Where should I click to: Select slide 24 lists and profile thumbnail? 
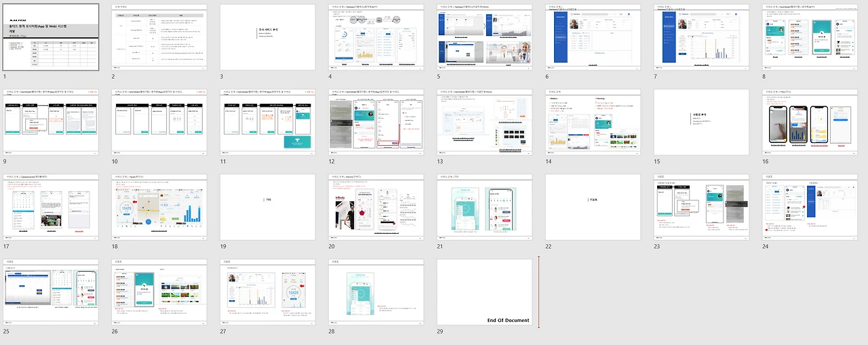810,207
